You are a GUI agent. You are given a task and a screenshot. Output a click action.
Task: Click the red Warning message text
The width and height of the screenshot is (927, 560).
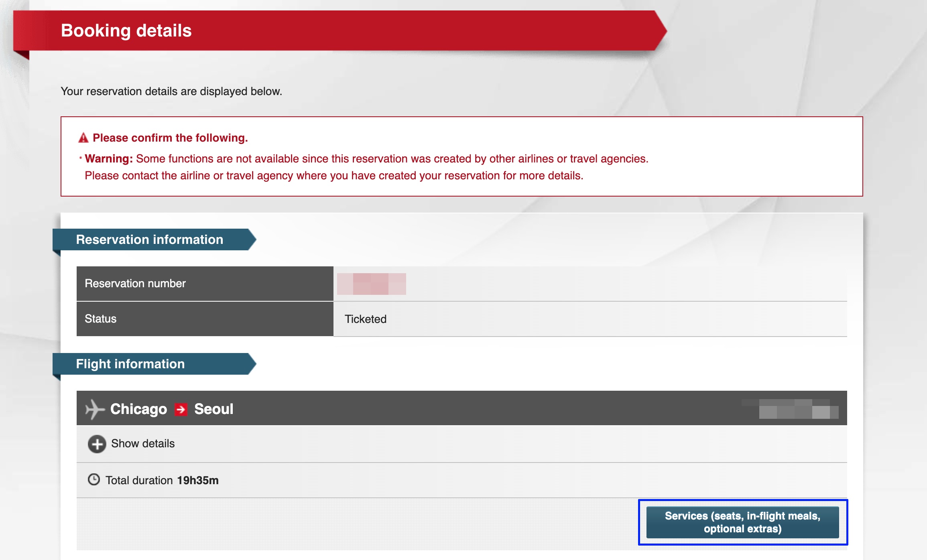coord(366,159)
